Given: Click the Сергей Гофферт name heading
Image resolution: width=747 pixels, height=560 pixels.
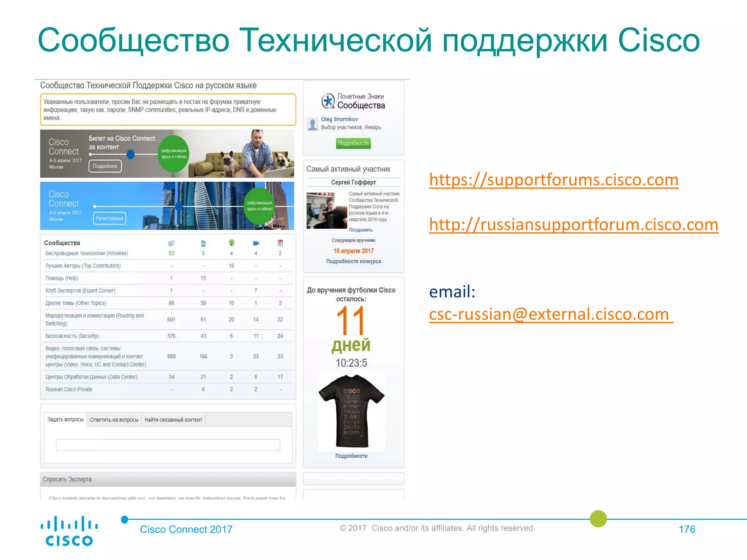Looking at the screenshot, I should pyautogui.click(x=353, y=182).
